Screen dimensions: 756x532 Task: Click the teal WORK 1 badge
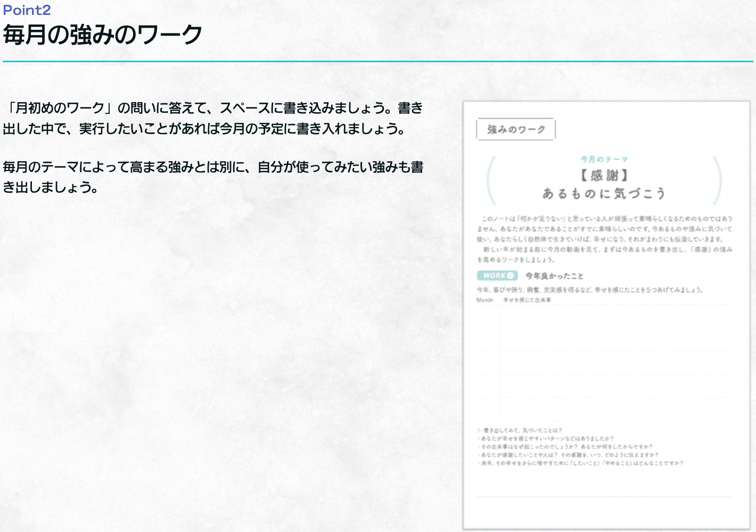point(497,276)
